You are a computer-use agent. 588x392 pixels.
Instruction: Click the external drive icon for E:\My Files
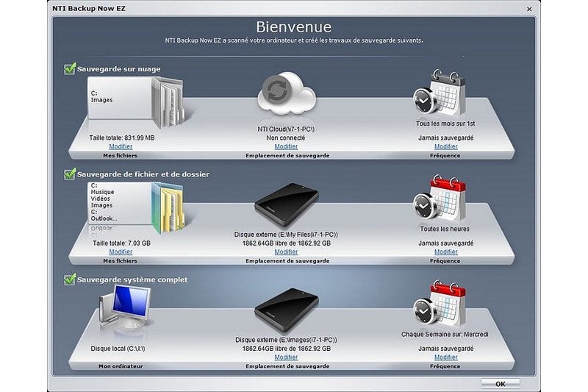287,204
